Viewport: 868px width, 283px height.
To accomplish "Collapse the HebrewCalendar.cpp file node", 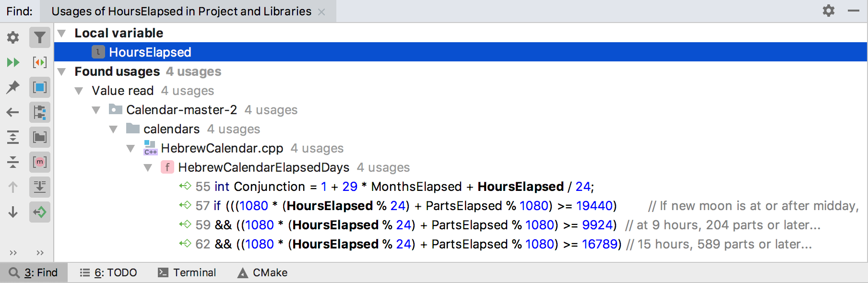I will (x=131, y=148).
